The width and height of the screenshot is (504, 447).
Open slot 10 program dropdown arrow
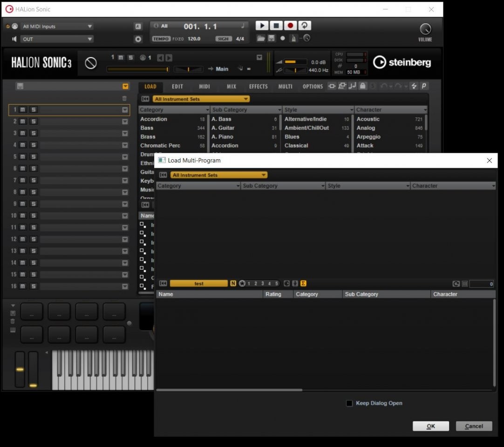point(125,216)
